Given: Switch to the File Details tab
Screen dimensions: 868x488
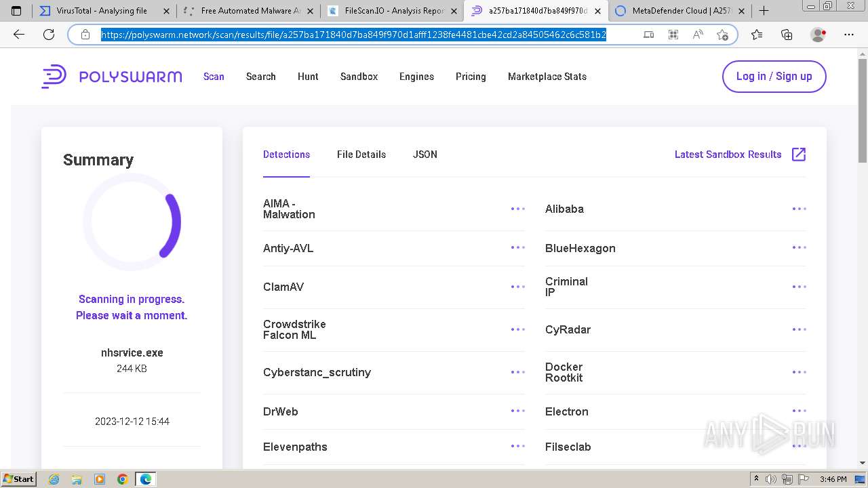Looking at the screenshot, I should (361, 155).
